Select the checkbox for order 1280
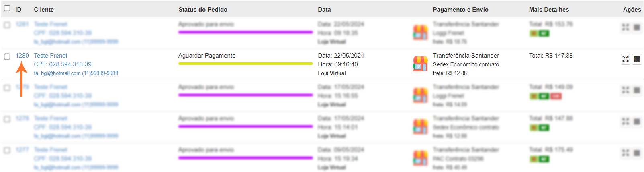The width and height of the screenshot is (644, 172). pos(7,56)
